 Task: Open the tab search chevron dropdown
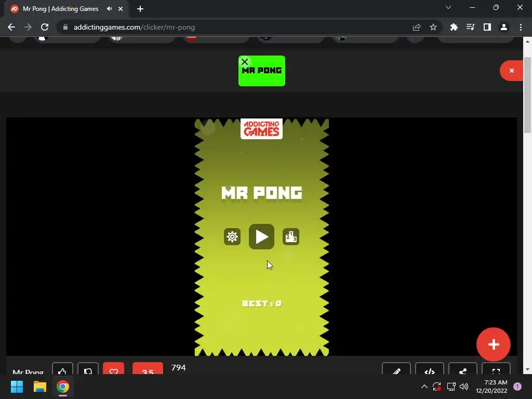tap(448, 7)
